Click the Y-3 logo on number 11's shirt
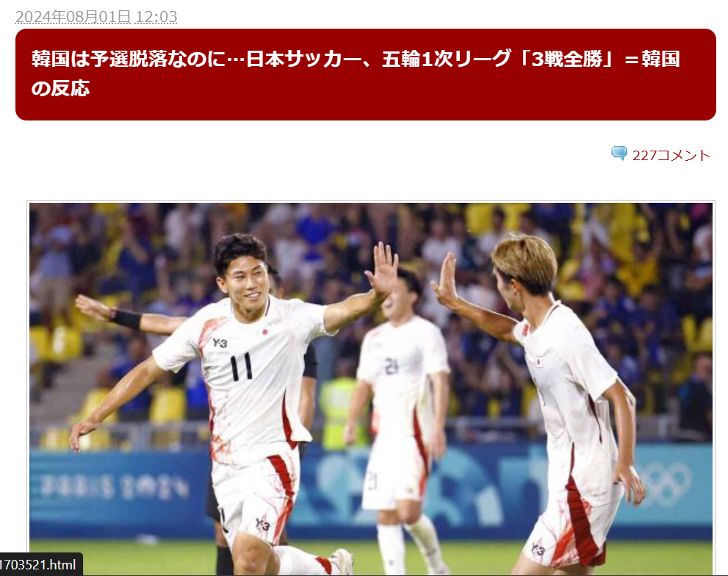728x576 pixels. [220, 343]
